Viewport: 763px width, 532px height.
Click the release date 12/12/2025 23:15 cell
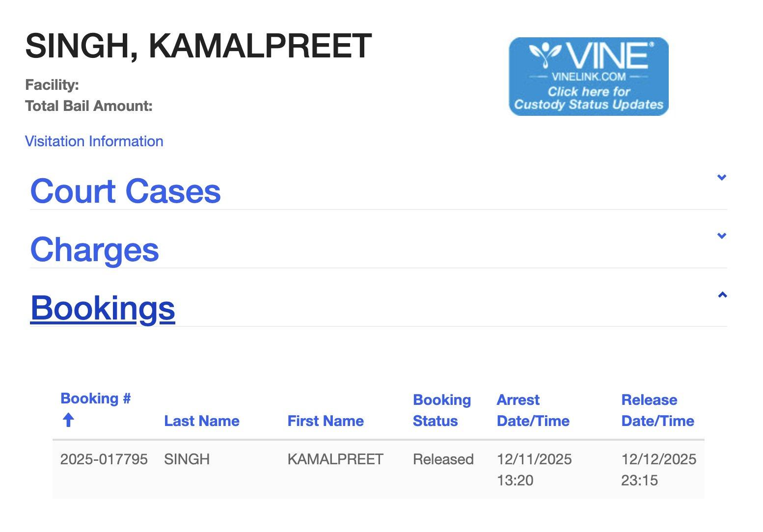coord(658,469)
